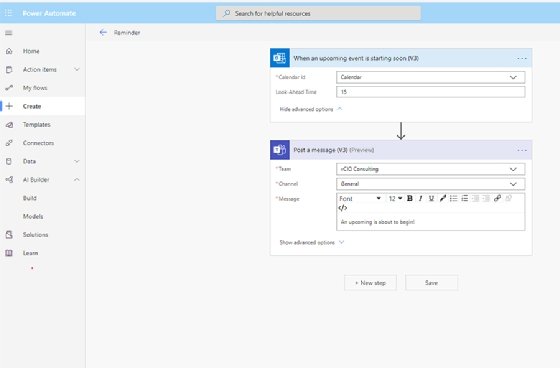This screenshot has width=560, height=368.
Task: Open Build under AI Builder
Action: 30,198
